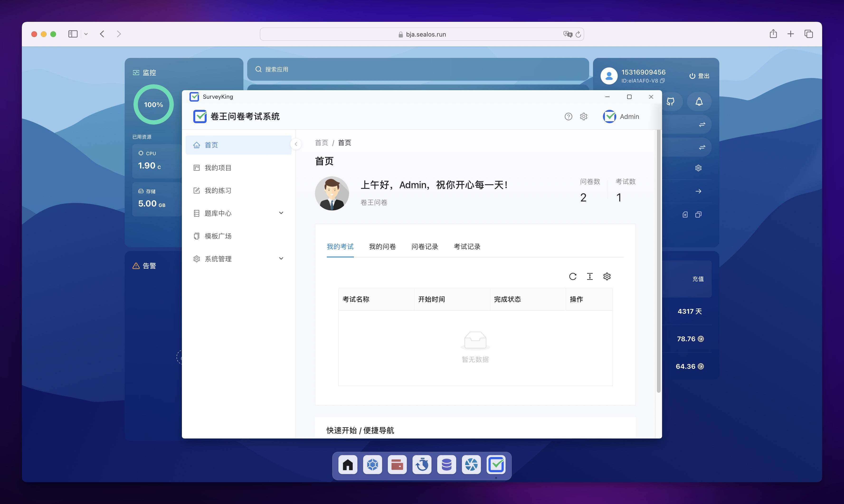844x504 pixels.
Task: Open the Safari sidebar dropdown chevron
Action: (x=86, y=34)
